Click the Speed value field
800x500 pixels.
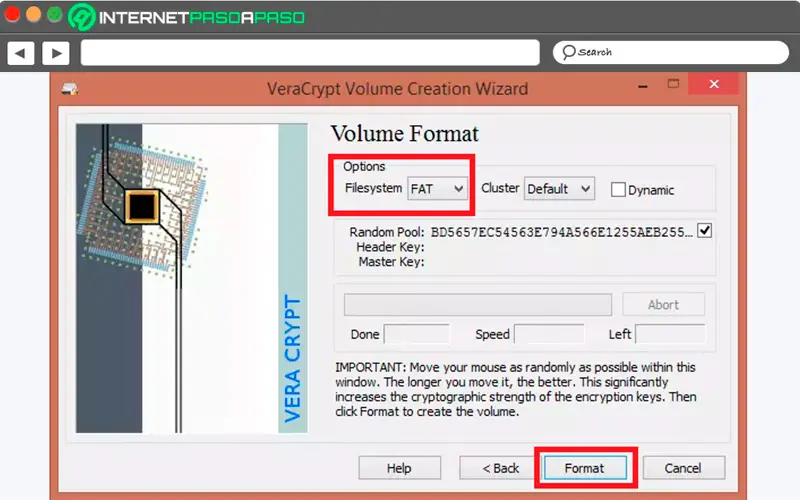[549, 334]
